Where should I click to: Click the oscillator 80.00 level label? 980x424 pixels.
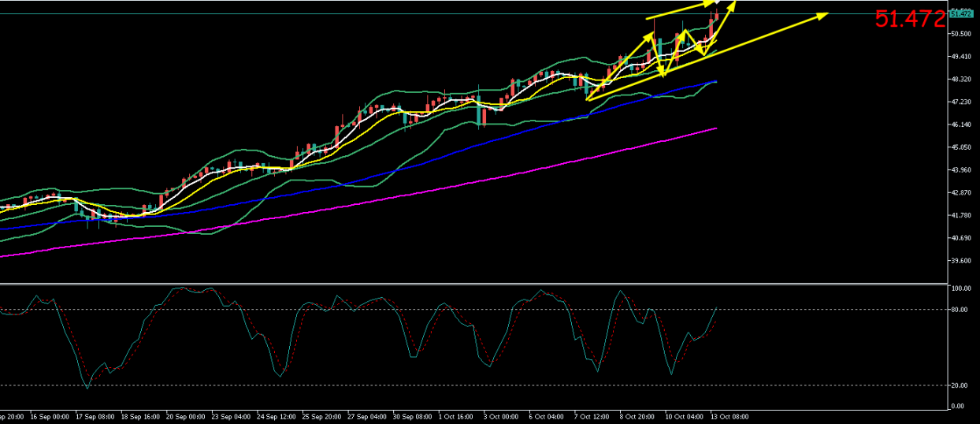click(960, 310)
